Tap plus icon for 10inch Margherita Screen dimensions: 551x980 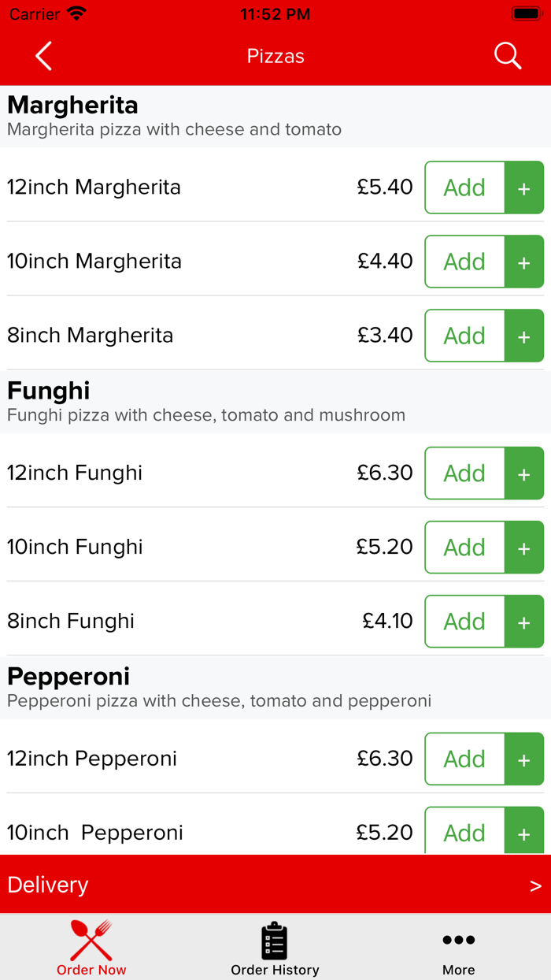(x=524, y=262)
